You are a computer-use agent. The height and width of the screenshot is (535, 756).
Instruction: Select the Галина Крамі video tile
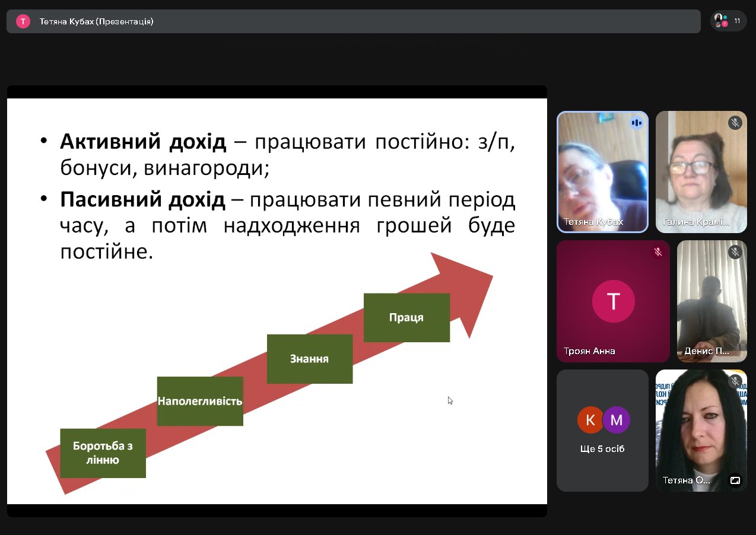tap(701, 172)
